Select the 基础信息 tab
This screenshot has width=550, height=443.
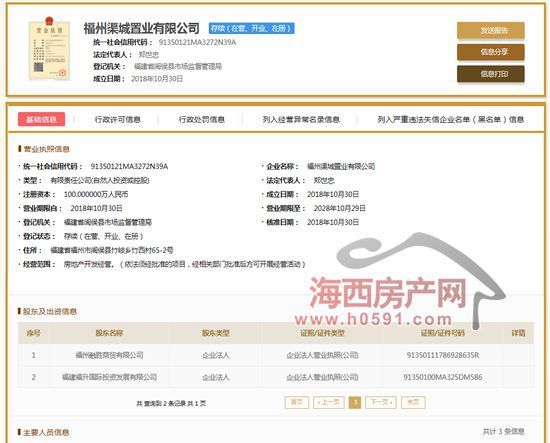point(41,119)
